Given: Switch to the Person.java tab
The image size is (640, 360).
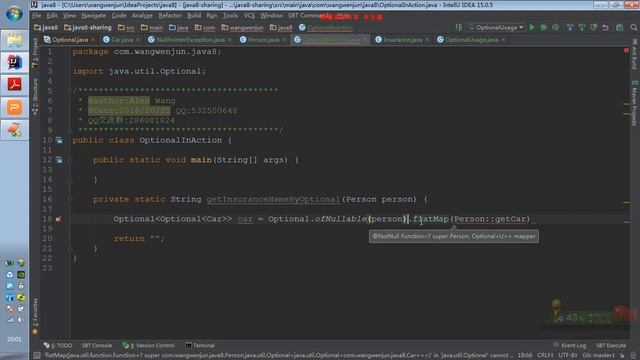Looking at the screenshot, I should point(260,40).
